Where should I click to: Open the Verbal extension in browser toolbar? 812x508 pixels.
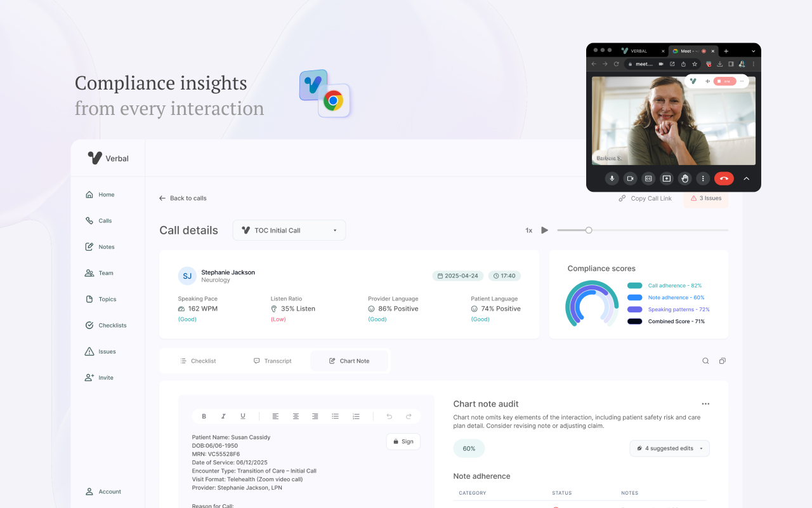[709, 64]
